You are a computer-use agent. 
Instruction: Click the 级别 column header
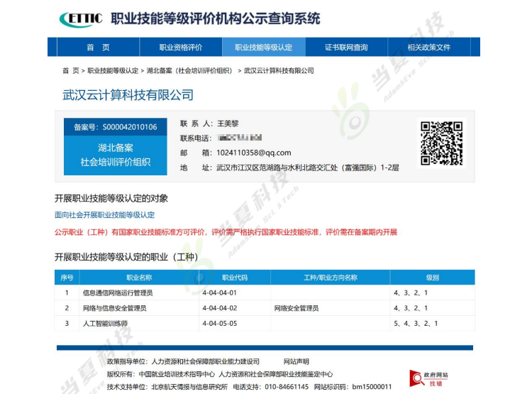[x=433, y=278]
